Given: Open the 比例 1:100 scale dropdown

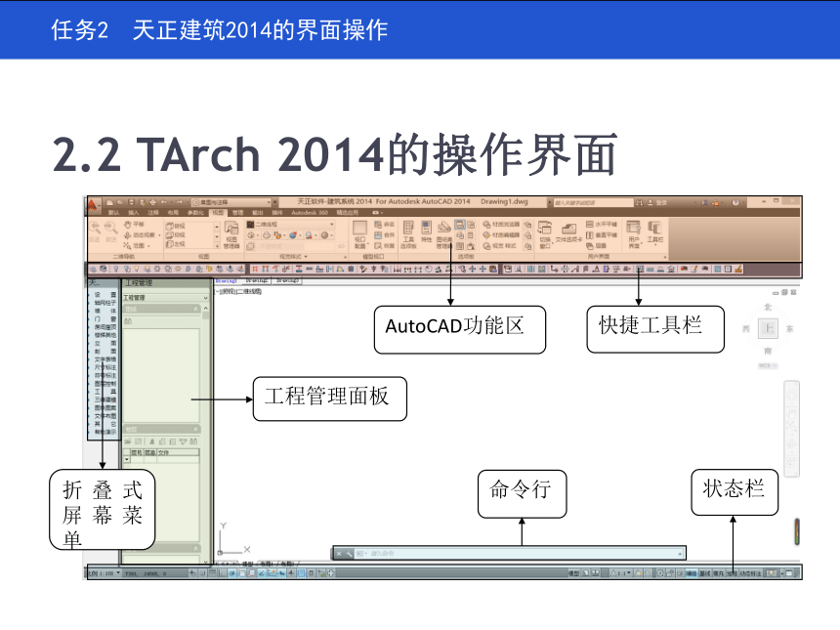Looking at the screenshot, I should tap(105, 573).
